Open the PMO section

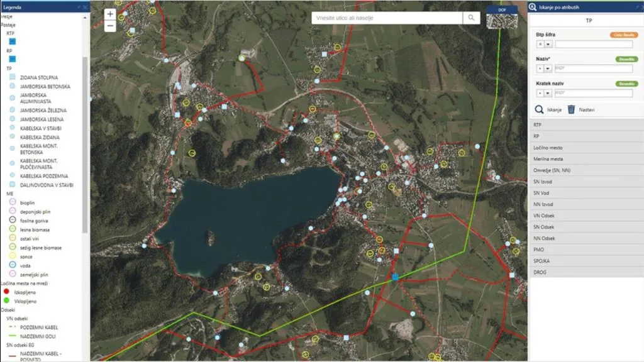[587, 250]
